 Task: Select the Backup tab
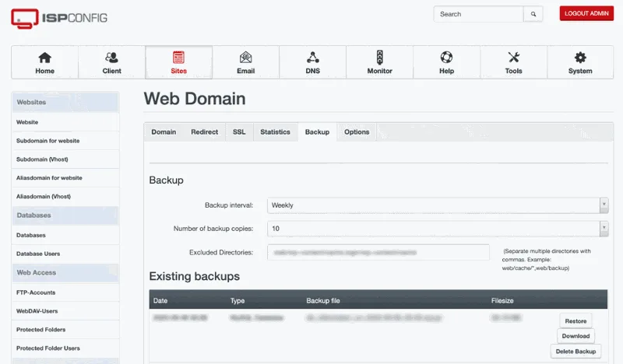(317, 131)
